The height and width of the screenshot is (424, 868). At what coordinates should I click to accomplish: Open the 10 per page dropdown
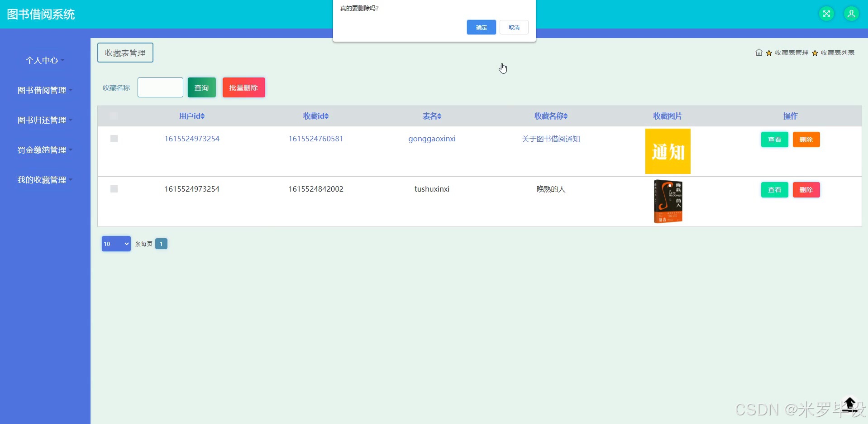pyautogui.click(x=116, y=244)
